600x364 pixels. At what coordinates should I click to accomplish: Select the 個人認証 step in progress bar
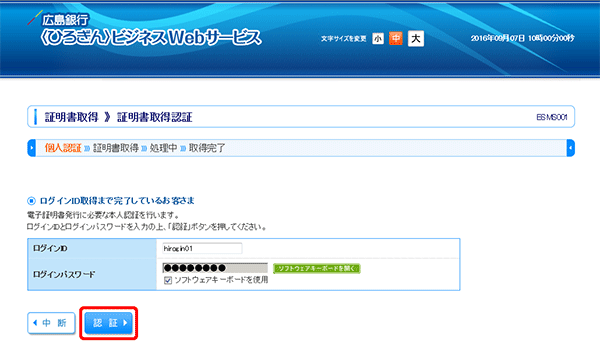[63, 148]
